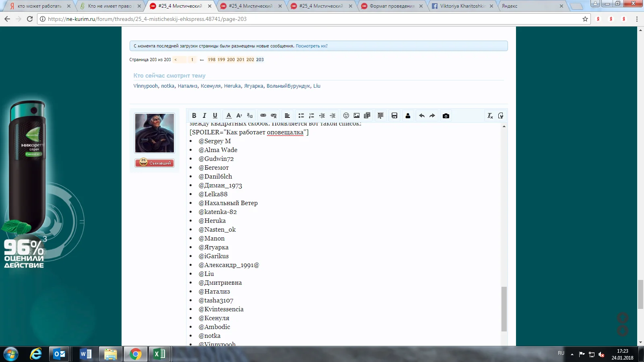
Task: Open the Ксенуля viewer profile link
Action: click(211, 86)
